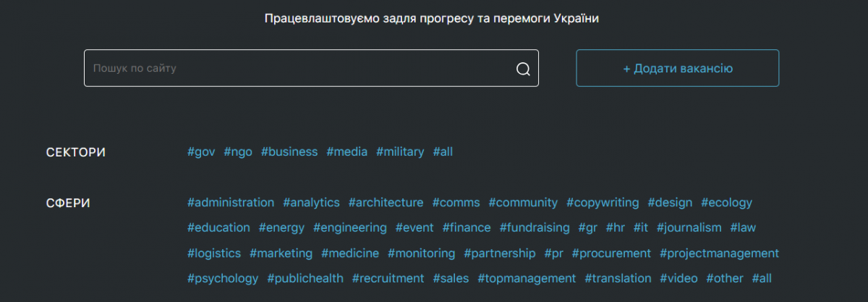Filter by #gov sector tag
The image size is (868, 302).
click(201, 152)
